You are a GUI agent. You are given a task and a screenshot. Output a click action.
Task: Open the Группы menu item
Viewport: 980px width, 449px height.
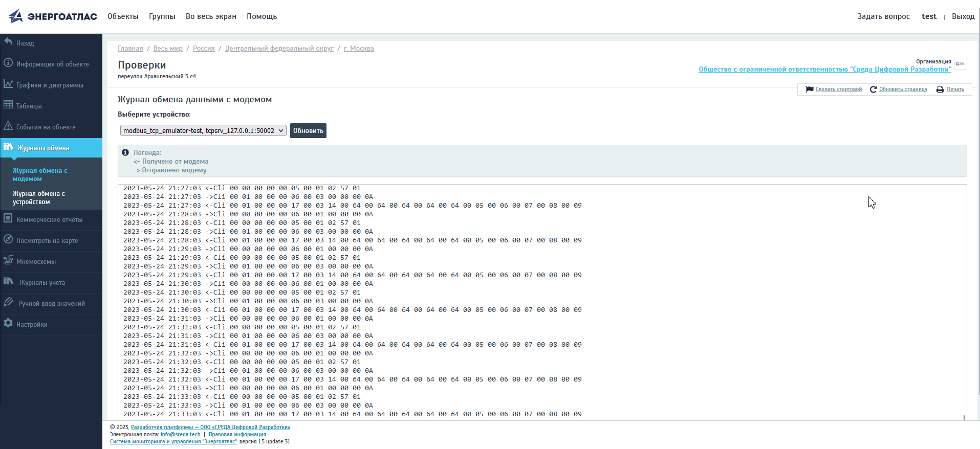click(162, 16)
